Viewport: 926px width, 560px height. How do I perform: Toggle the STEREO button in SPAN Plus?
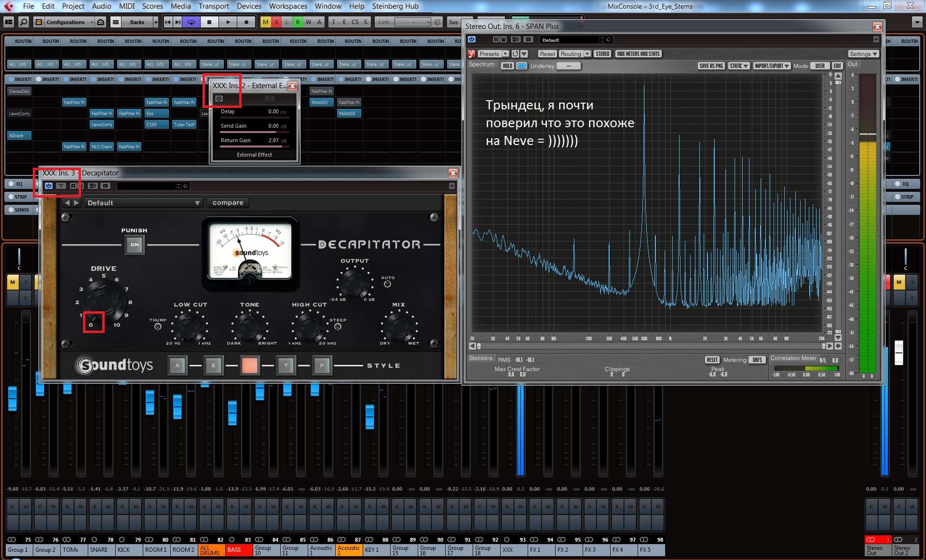602,54
